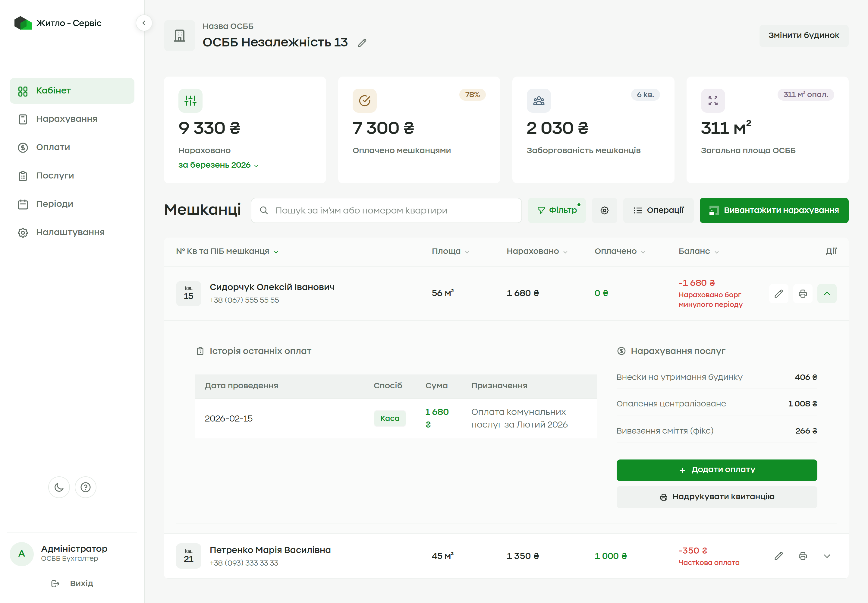Viewport: 868px width, 603px height.
Task: Open the Фільтр button
Action: click(557, 210)
